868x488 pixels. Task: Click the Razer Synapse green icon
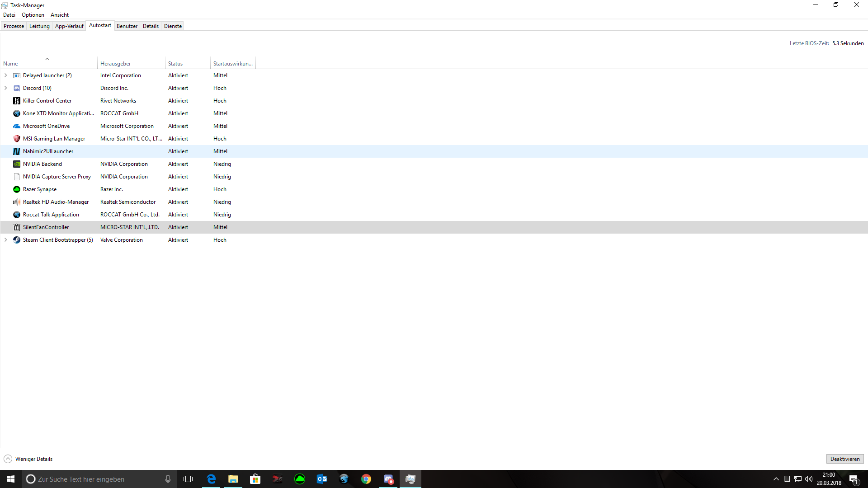(17, 189)
